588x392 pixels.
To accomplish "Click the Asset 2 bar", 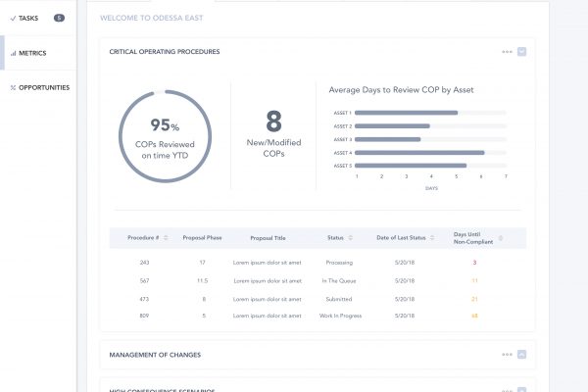I will tap(392, 126).
